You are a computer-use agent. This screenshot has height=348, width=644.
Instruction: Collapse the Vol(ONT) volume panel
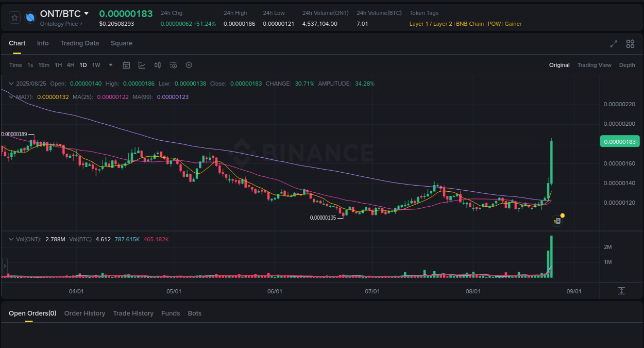tap(10, 239)
